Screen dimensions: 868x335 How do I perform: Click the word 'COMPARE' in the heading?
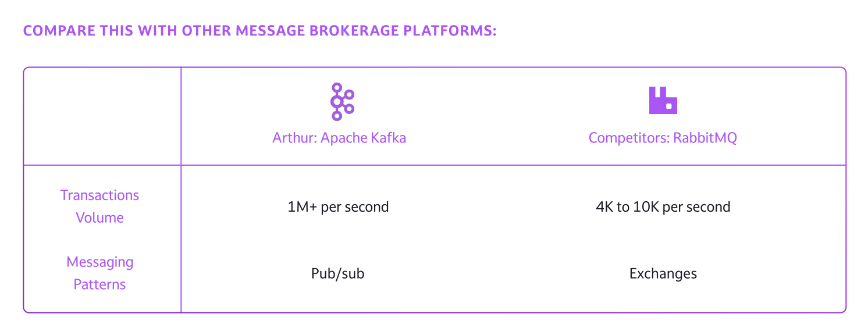click(54, 30)
